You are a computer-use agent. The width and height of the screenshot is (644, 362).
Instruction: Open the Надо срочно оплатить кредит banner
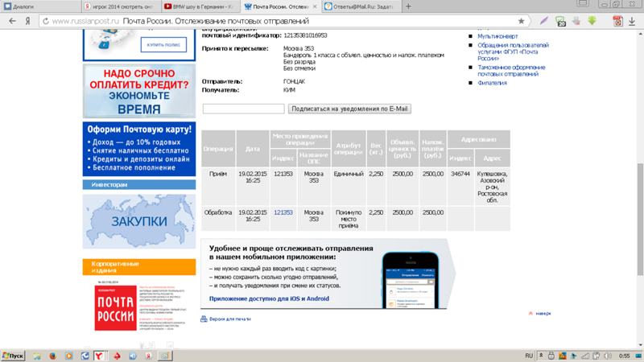pyautogui.click(x=139, y=91)
